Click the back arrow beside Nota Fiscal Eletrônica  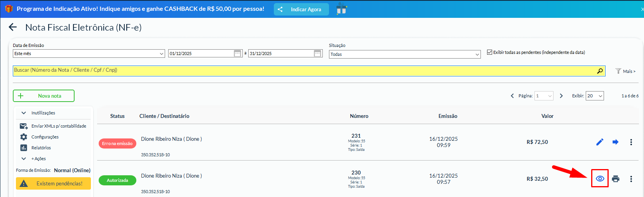[13, 27]
